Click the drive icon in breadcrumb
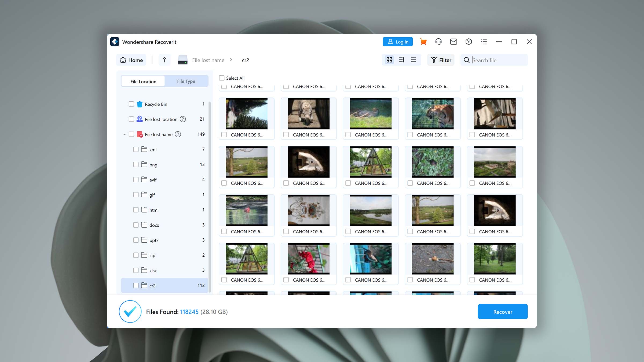644x362 pixels. 183,60
